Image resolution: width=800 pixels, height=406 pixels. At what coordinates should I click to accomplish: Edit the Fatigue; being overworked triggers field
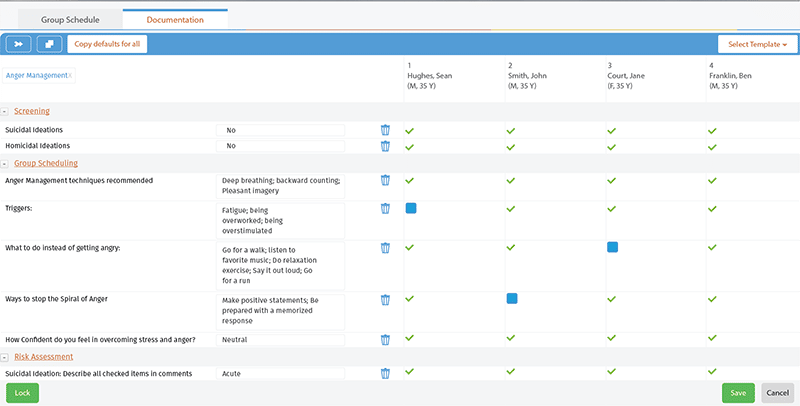coord(280,220)
